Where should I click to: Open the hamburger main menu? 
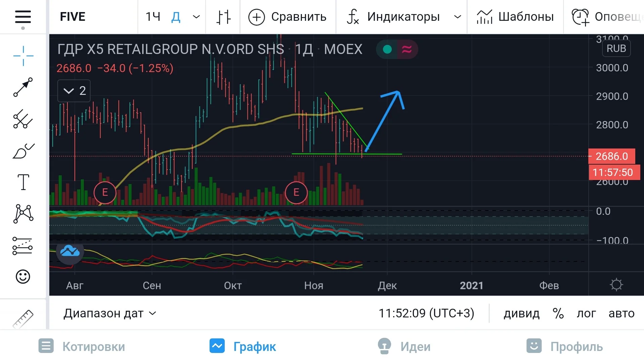tap(23, 17)
